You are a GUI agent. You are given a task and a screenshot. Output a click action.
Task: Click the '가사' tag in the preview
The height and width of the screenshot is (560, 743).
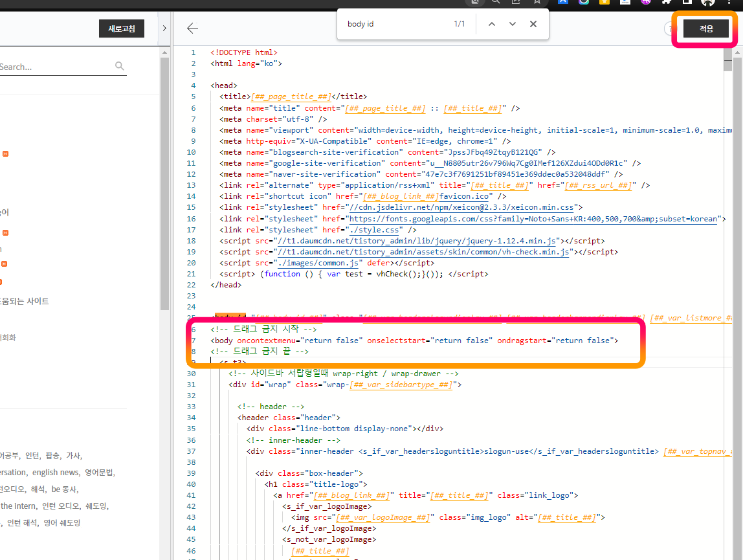(73, 456)
